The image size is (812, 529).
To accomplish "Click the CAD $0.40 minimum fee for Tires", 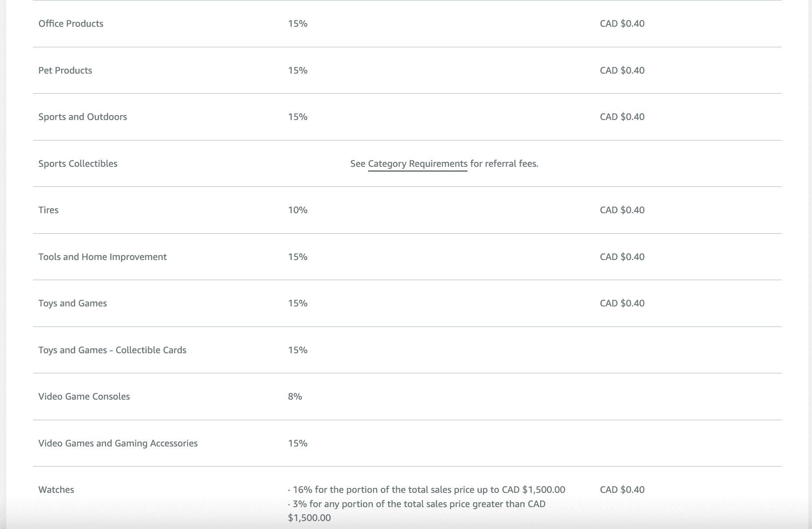I will 622,210.
